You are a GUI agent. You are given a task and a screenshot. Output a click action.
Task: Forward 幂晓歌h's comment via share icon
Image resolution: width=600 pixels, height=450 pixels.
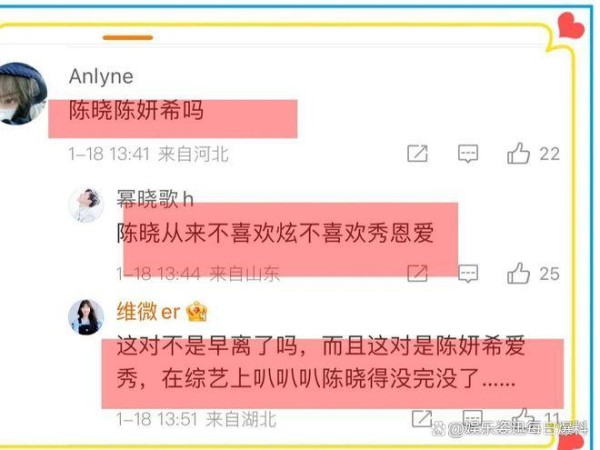pyautogui.click(x=417, y=273)
